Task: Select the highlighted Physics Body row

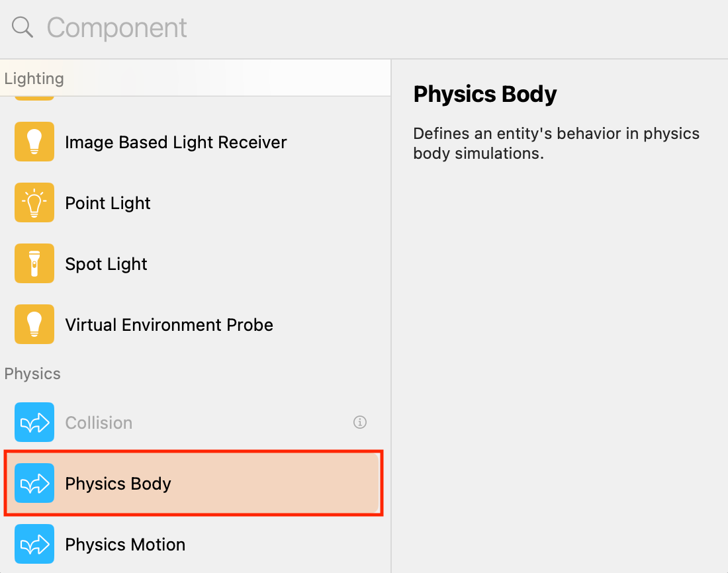Action: [192, 484]
